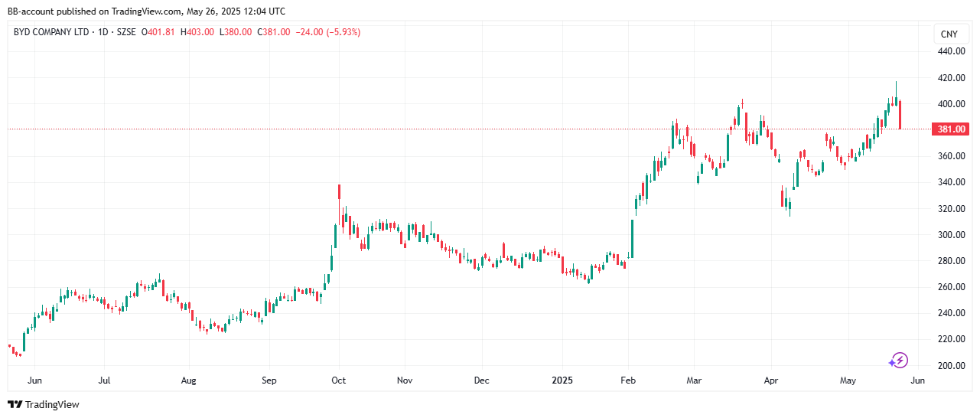Click the Sep time axis label
Image resolution: width=980 pixels, height=418 pixels.
point(269,380)
